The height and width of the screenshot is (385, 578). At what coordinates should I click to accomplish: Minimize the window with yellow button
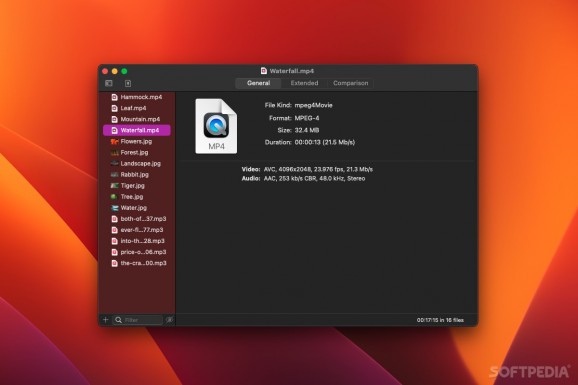pyautogui.click(x=115, y=71)
